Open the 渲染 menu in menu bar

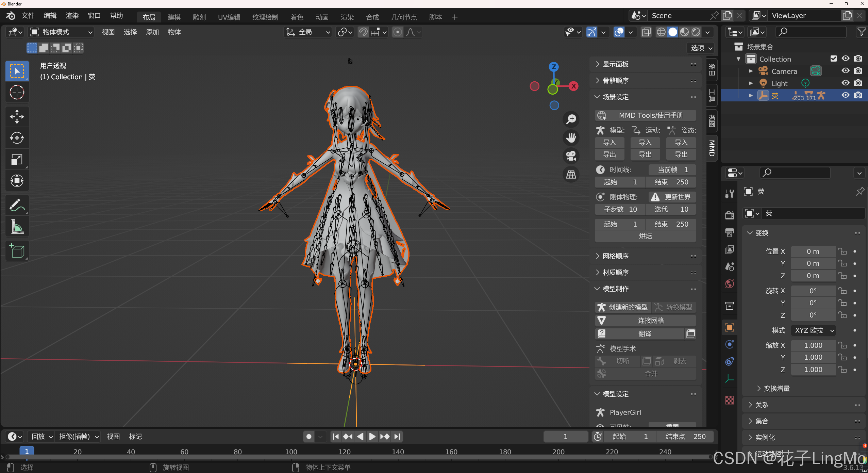(x=72, y=16)
